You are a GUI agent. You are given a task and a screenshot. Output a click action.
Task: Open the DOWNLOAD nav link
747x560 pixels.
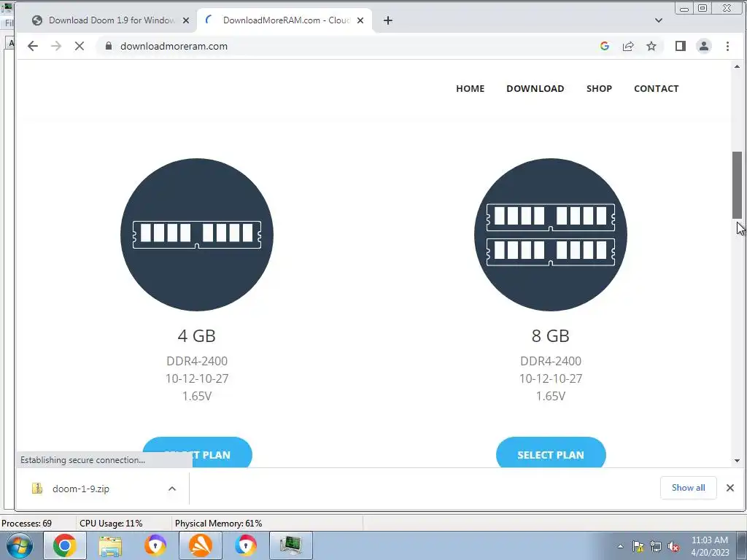(535, 88)
